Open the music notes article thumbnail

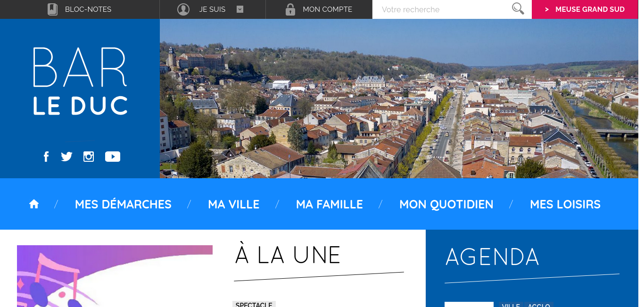115,276
